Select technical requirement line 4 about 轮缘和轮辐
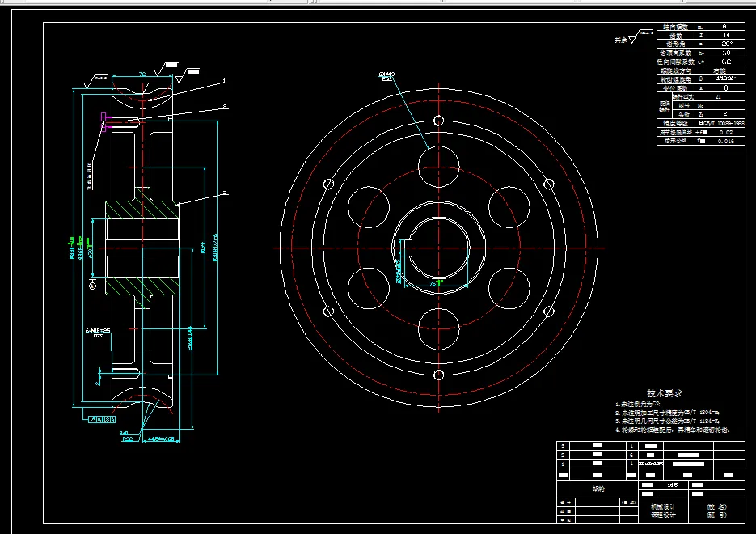756x534 pixels. [673, 430]
